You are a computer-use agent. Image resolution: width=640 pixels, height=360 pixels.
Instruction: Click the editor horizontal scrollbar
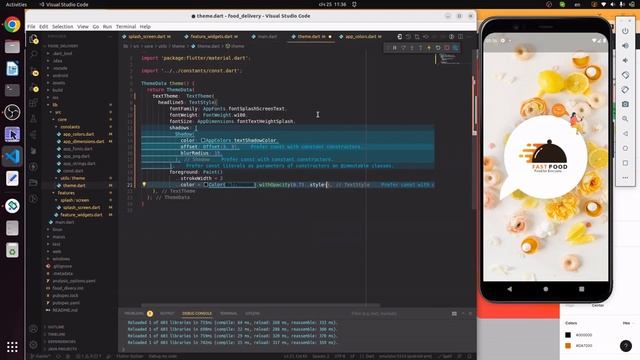[260, 304]
